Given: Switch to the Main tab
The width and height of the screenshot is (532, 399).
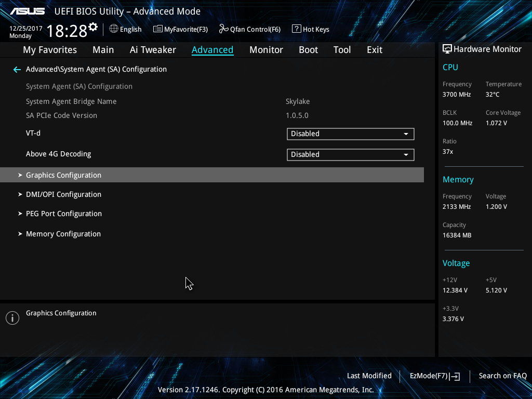Looking at the screenshot, I should pyautogui.click(x=103, y=50).
